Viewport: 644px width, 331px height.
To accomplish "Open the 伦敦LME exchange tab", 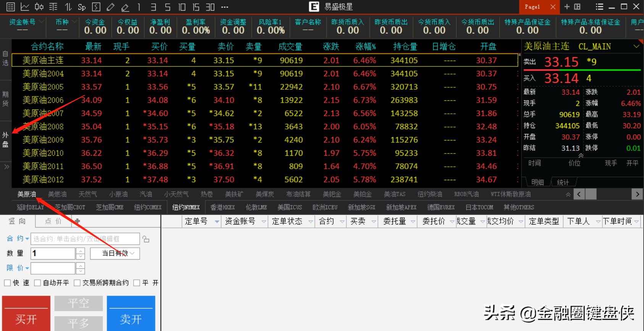I will click(x=256, y=207).
